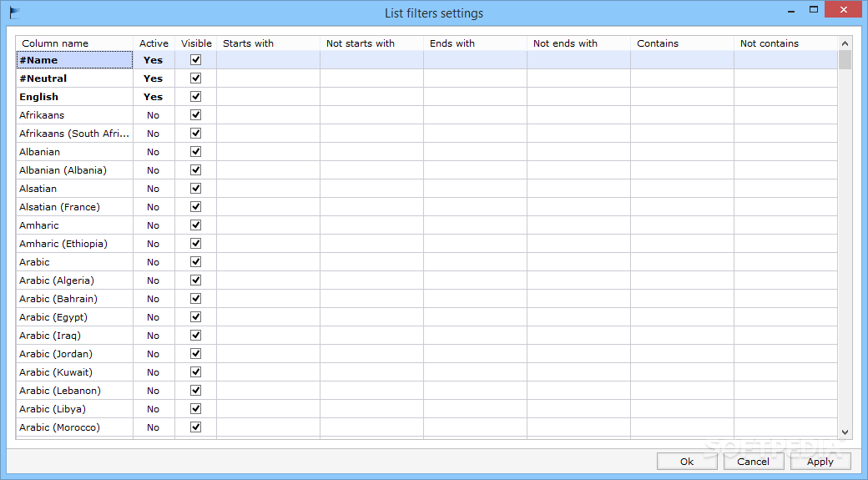Click the Visible column header
This screenshot has height=480, width=868.
[196, 43]
